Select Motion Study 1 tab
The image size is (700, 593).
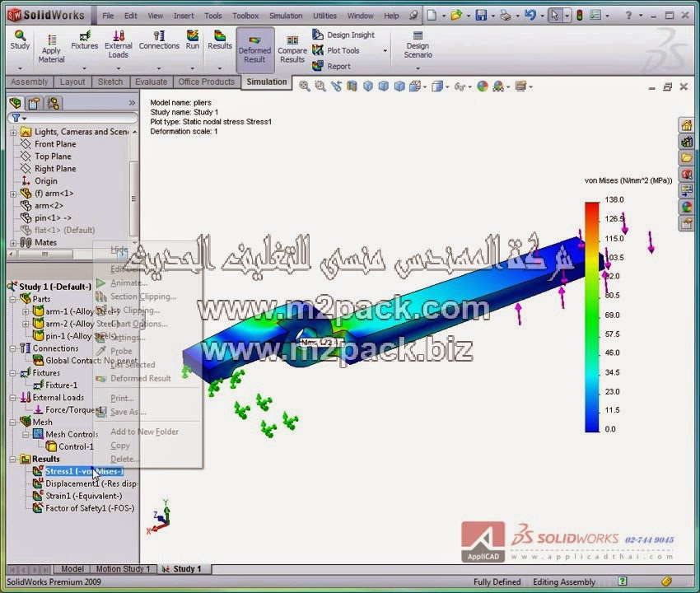pyautogui.click(x=123, y=569)
